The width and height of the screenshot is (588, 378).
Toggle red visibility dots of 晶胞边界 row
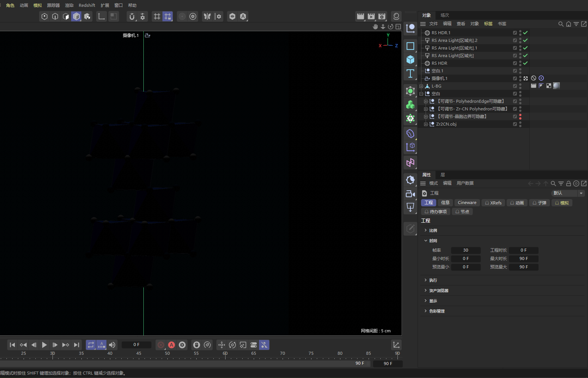click(520, 116)
